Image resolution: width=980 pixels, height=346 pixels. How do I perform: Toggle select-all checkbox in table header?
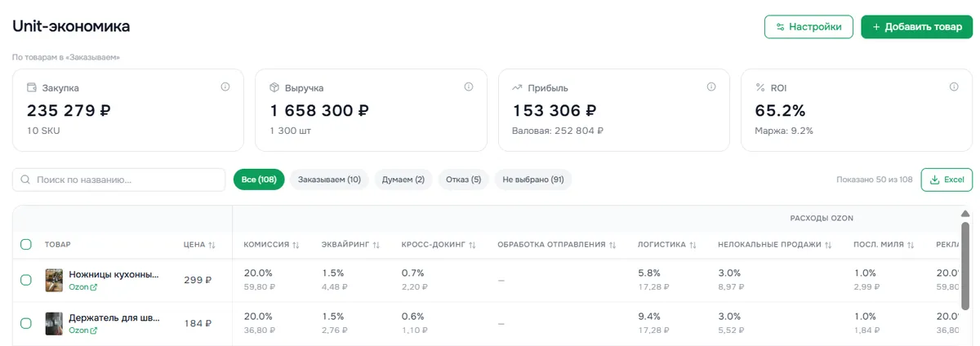(x=26, y=244)
